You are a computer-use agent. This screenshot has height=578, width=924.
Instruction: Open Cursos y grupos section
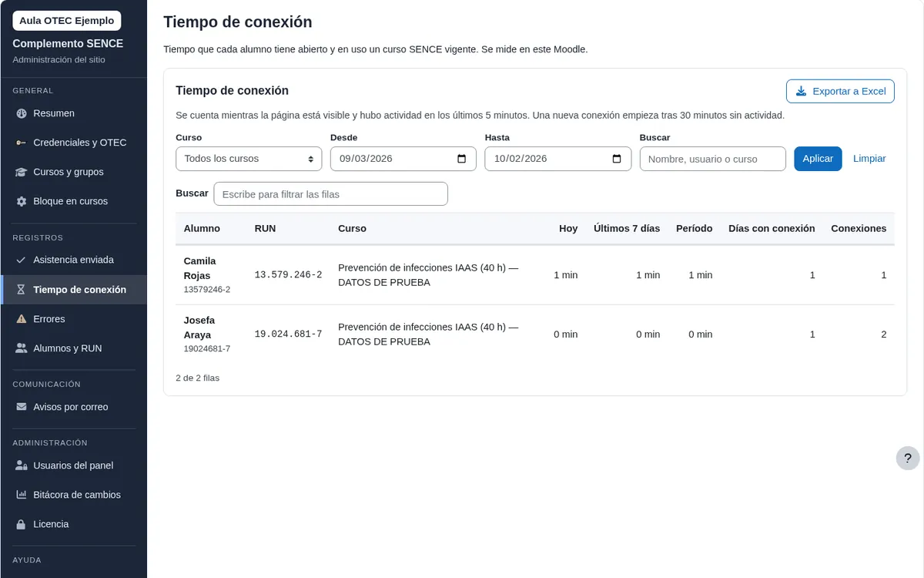74,172
